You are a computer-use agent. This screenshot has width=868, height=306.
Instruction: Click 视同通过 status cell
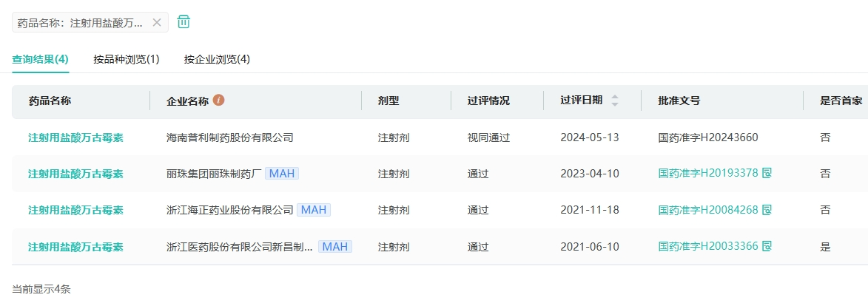489,137
